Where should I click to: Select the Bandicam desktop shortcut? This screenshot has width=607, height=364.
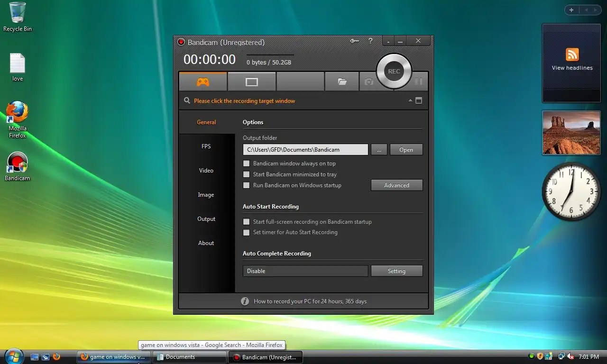[18, 167]
